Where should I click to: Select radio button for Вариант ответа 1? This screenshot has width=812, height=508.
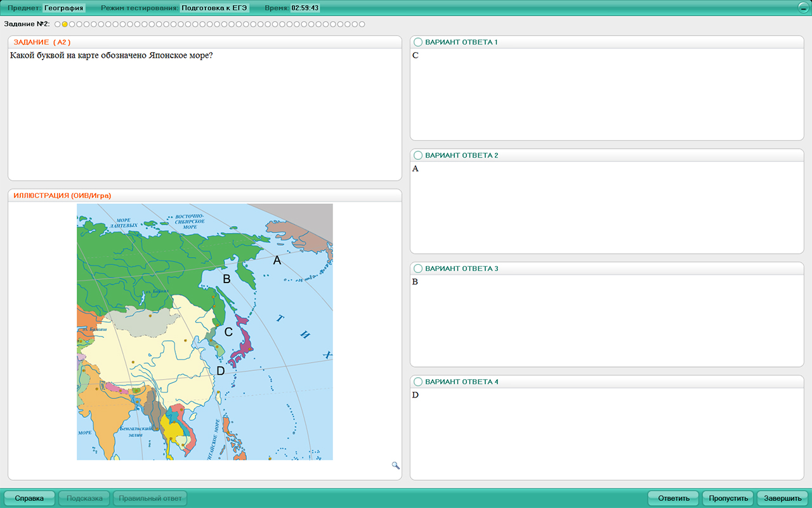click(418, 42)
